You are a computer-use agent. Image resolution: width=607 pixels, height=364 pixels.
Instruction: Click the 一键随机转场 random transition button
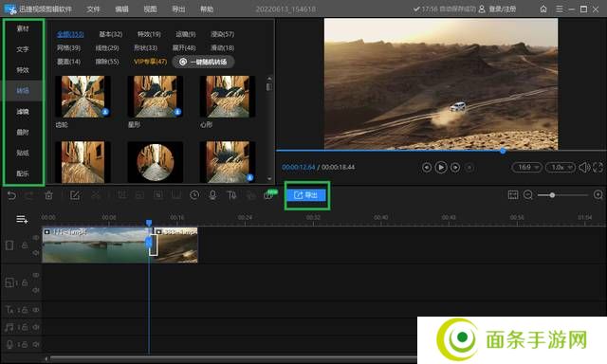(x=203, y=62)
